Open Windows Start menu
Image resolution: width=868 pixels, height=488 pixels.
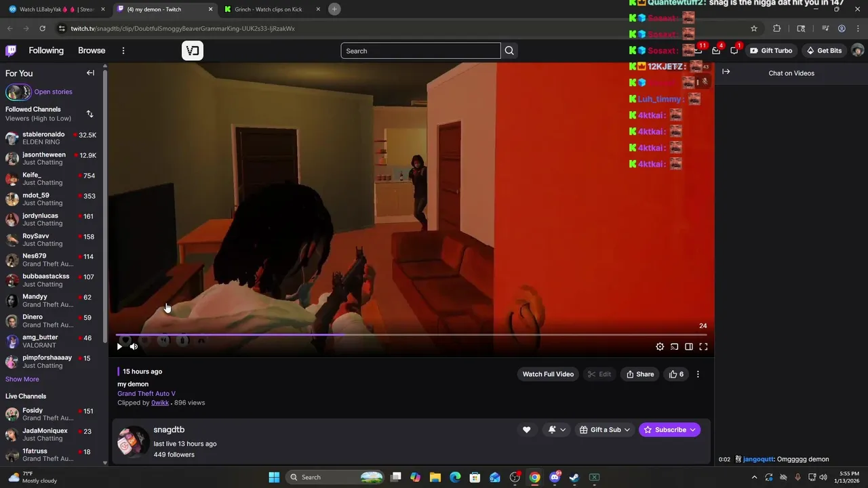click(x=274, y=477)
